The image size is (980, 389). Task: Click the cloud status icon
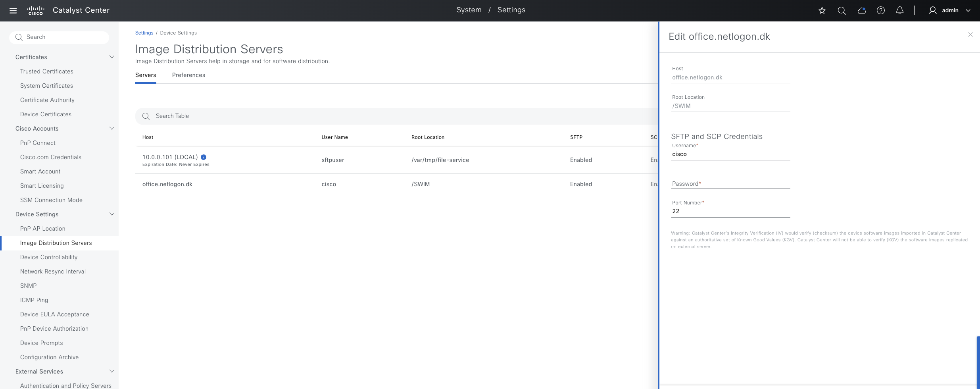tap(861, 11)
